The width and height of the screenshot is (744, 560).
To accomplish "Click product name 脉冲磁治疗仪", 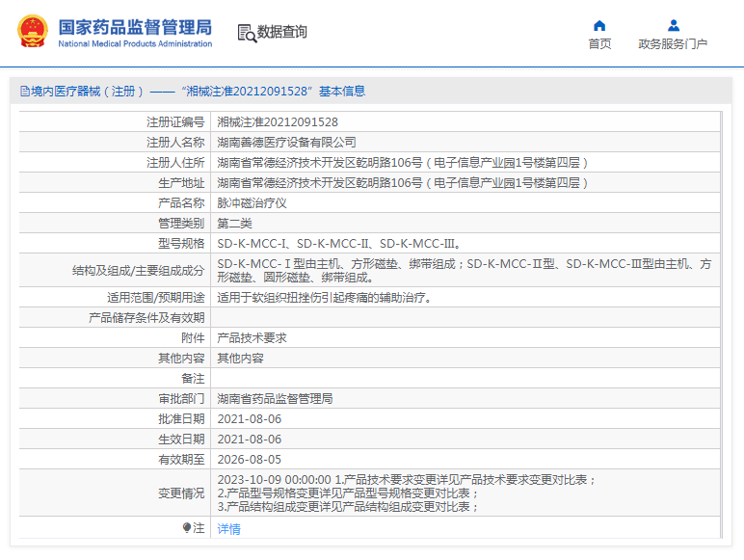I will (252, 203).
